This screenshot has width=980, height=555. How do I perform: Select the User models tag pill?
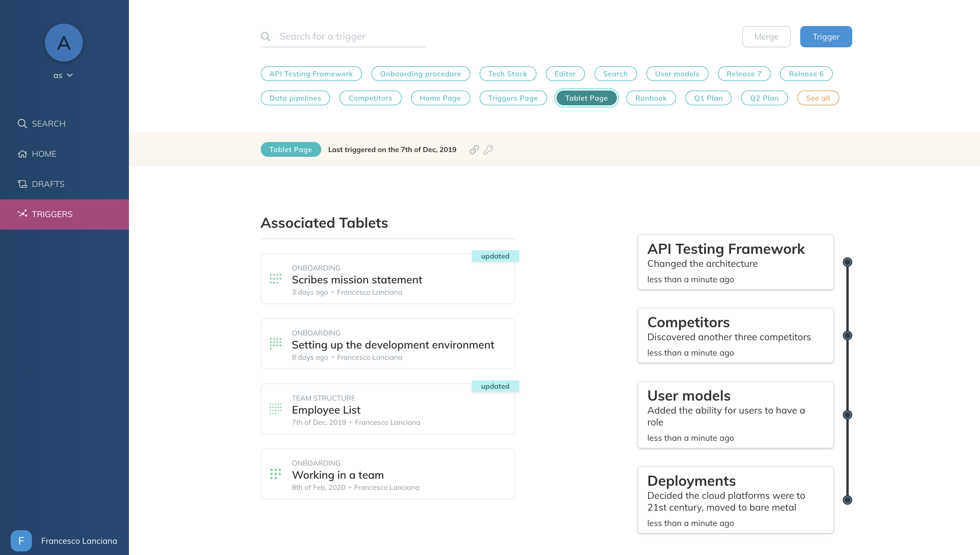pyautogui.click(x=677, y=74)
